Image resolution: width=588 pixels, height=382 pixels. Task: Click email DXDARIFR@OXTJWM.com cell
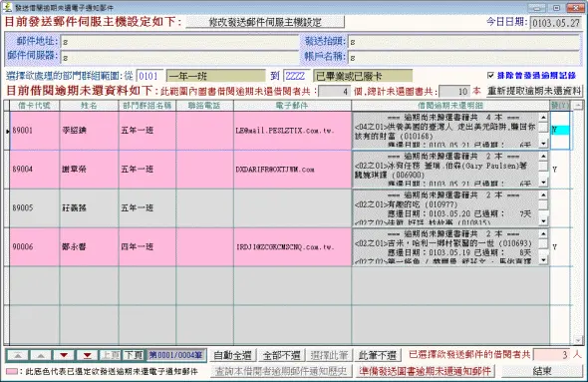click(292, 170)
